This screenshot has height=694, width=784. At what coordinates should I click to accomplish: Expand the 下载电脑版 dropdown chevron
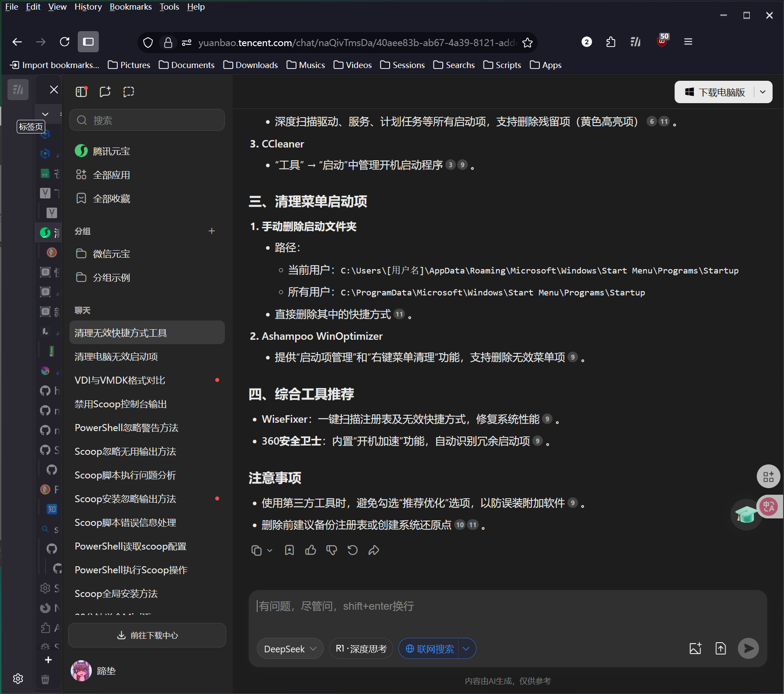[x=763, y=92]
